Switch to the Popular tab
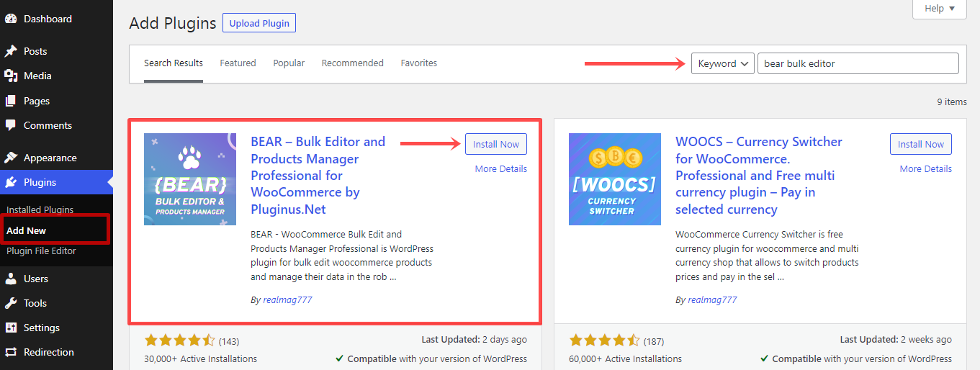The image size is (980, 370). [x=289, y=63]
